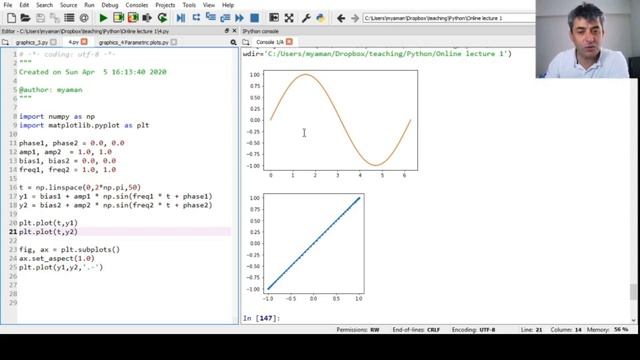Click the line 'import numpy as np'
Screen dimensions: 640x360
(57, 116)
